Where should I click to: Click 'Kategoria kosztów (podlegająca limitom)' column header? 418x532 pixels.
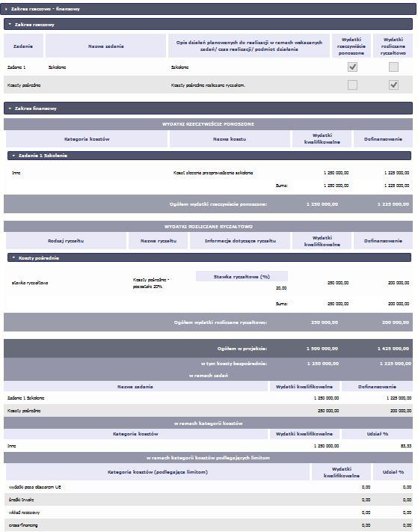(158, 472)
